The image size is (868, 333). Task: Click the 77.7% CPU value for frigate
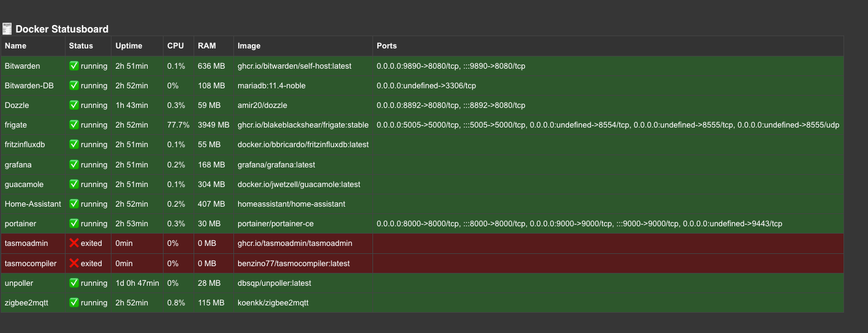tap(178, 125)
